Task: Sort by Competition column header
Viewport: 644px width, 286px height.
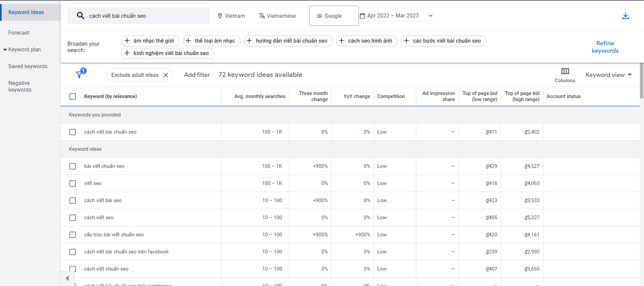Action: click(391, 96)
